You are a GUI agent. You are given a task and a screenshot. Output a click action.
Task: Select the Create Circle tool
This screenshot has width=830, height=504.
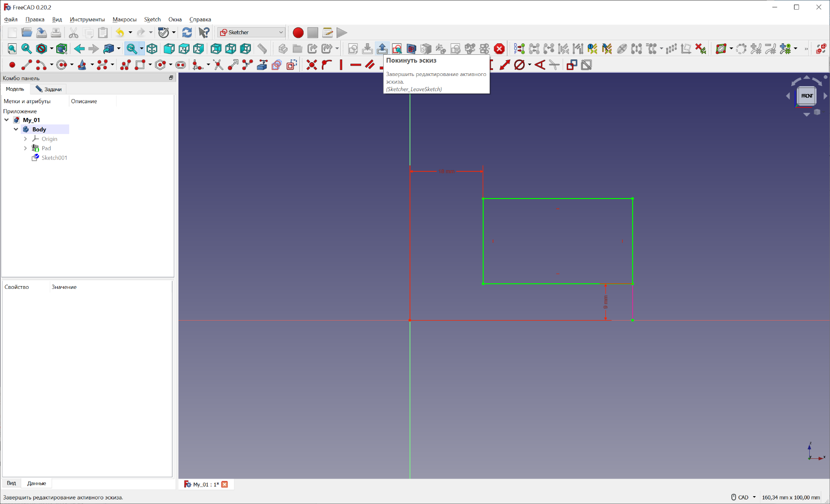click(61, 65)
